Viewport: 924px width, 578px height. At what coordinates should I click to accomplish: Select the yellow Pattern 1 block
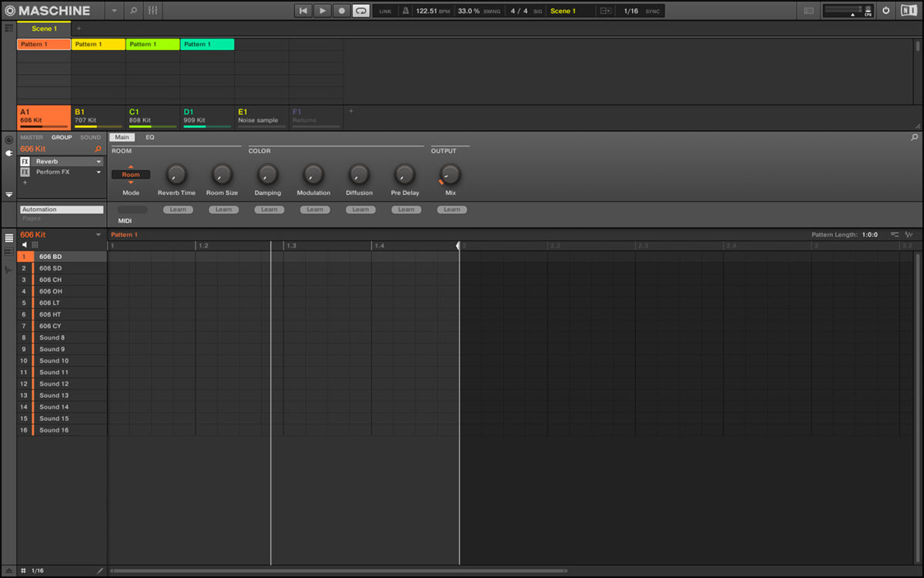click(99, 45)
